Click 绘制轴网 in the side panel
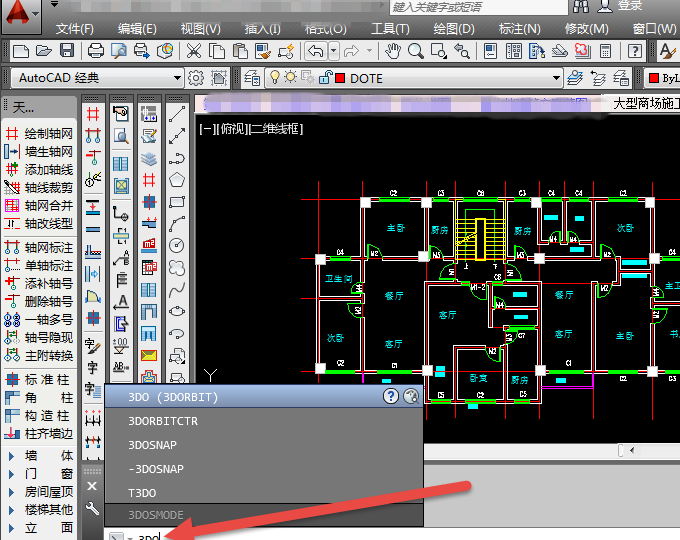 click(39, 134)
